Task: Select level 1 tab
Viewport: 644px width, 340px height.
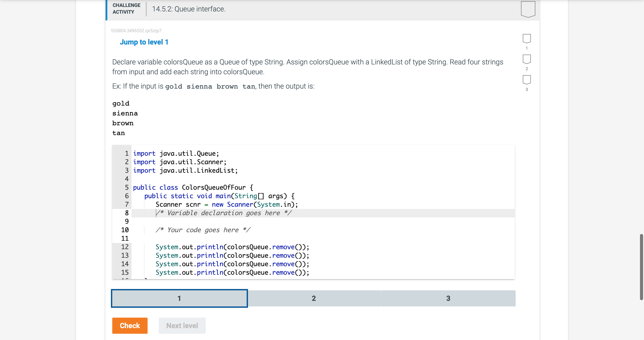Action: pyautogui.click(x=179, y=298)
